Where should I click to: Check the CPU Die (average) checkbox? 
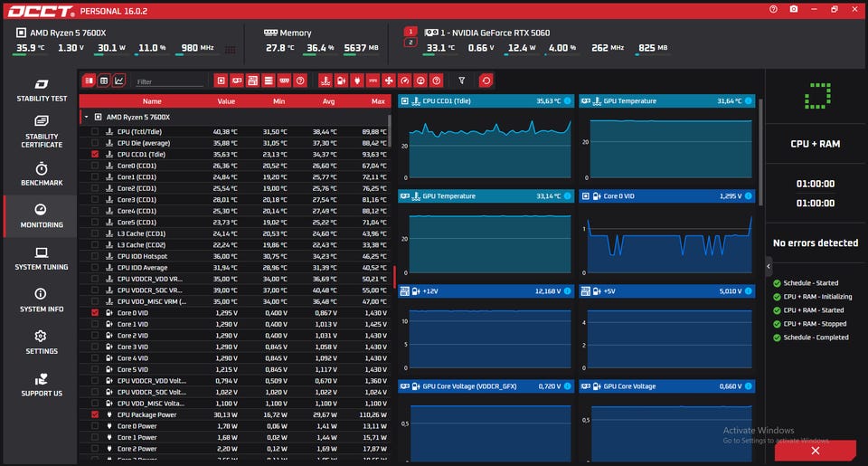coord(95,143)
